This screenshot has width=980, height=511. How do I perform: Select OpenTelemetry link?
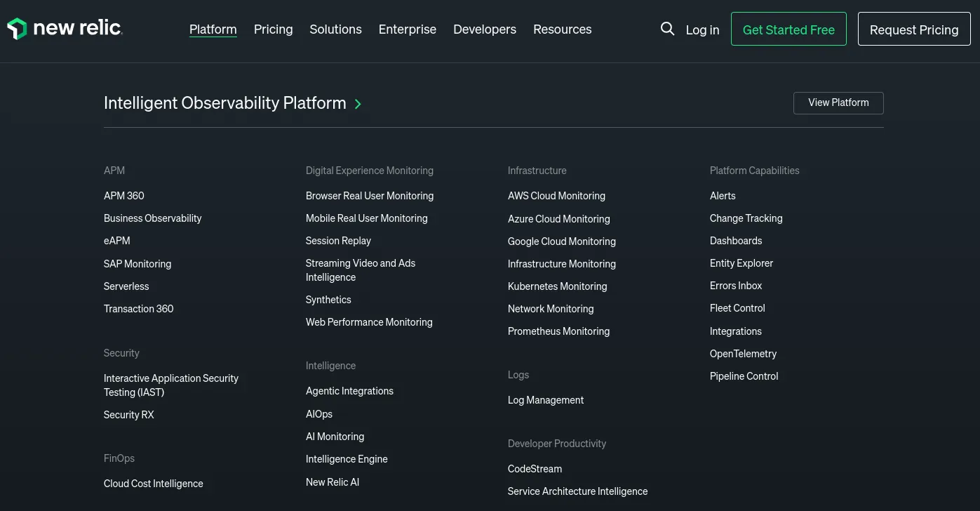pyautogui.click(x=744, y=354)
